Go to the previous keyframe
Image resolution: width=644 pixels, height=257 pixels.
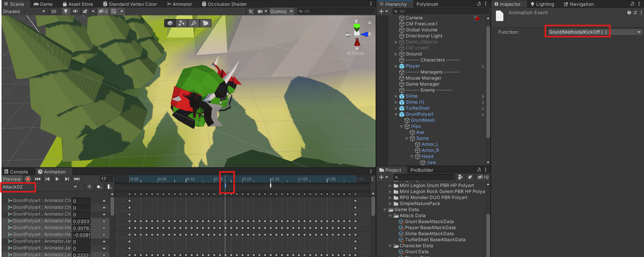tap(47, 179)
